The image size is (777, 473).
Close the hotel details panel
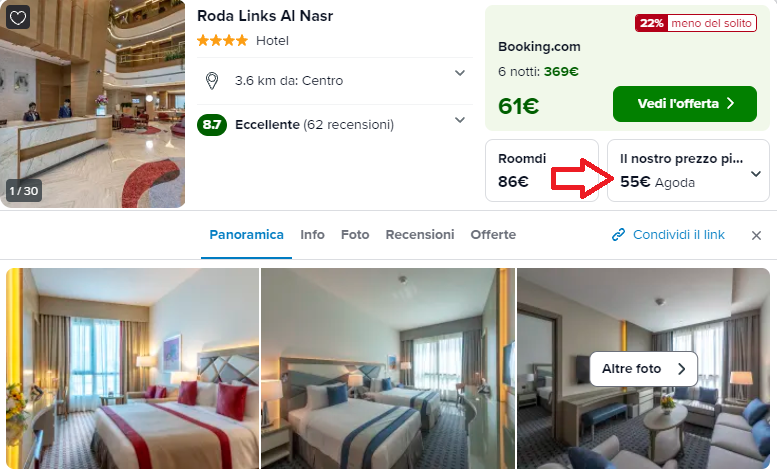pyautogui.click(x=756, y=235)
